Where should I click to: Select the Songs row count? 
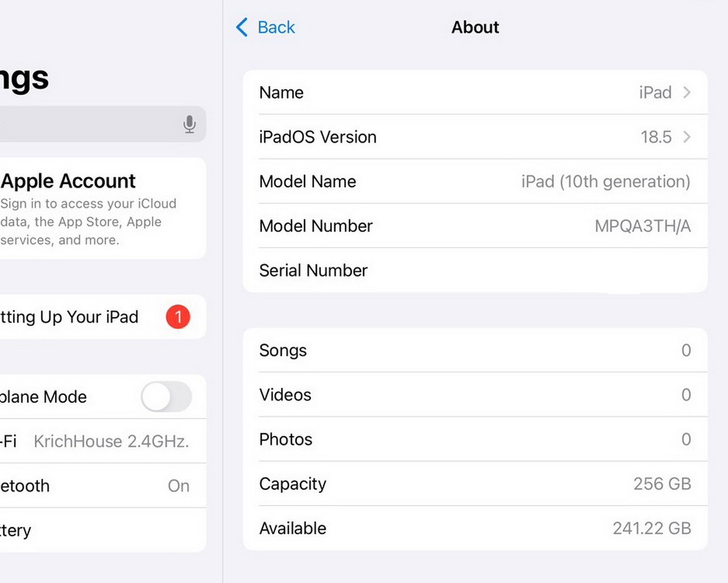point(686,350)
